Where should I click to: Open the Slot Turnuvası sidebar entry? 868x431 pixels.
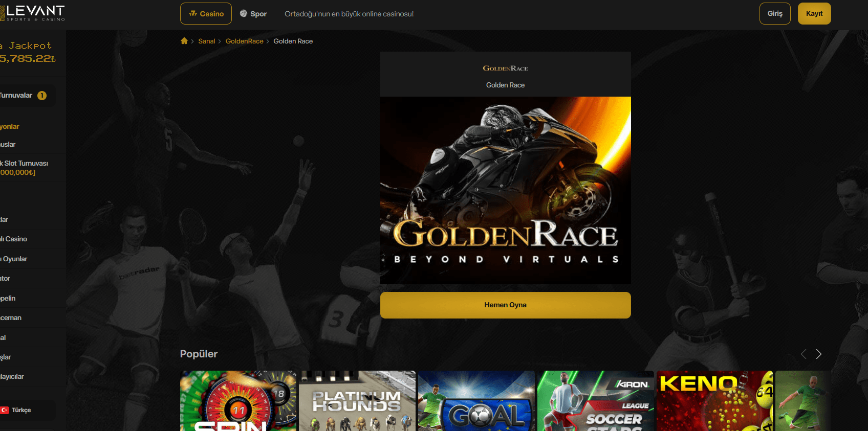click(x=24, y=168)
